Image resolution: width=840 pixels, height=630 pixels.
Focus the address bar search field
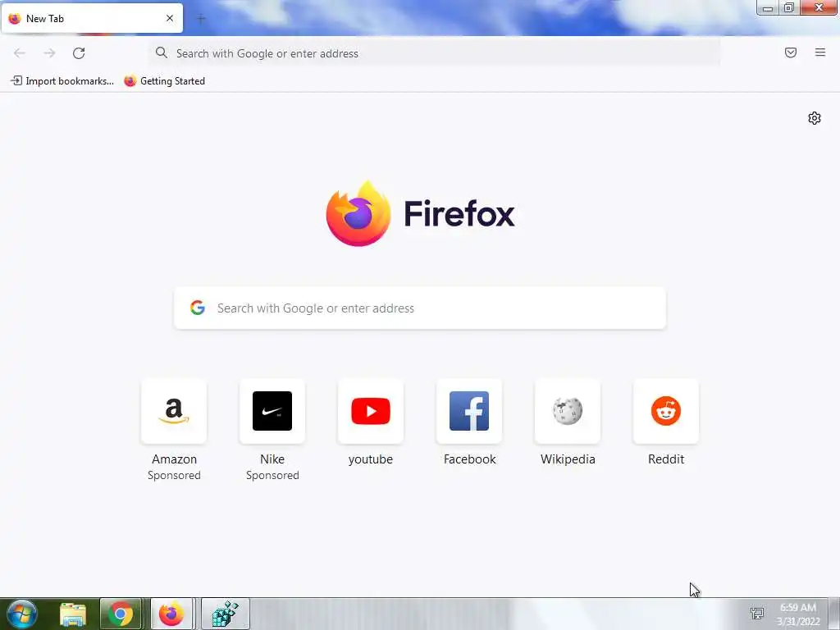(435, 53)
